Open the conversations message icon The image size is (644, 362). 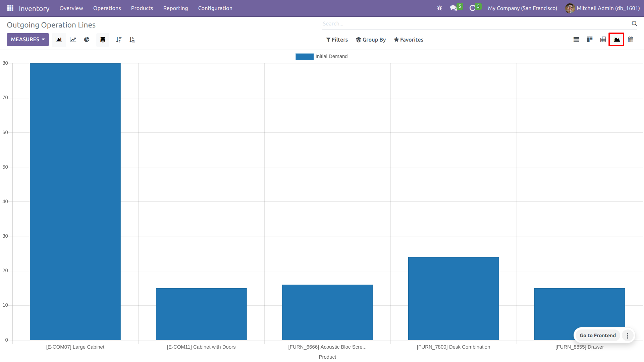click(x=453, y=8)
